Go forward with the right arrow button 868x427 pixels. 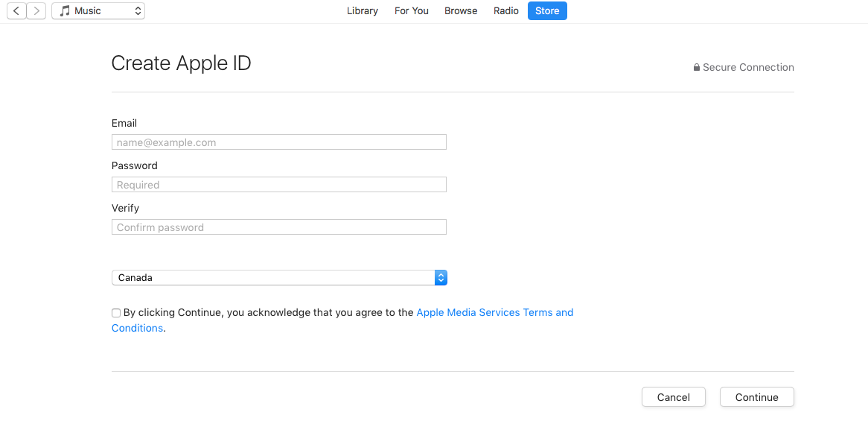pos(36,10)
